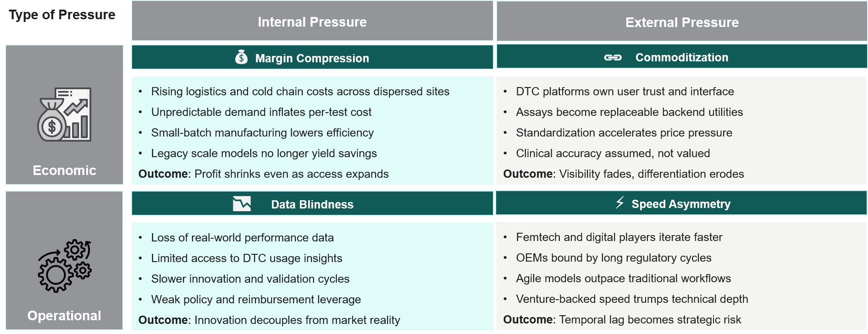Select the Data Blindness heading
Image resolution: width=868 pixels, height=334 pixels.
[x=312, y=204]
